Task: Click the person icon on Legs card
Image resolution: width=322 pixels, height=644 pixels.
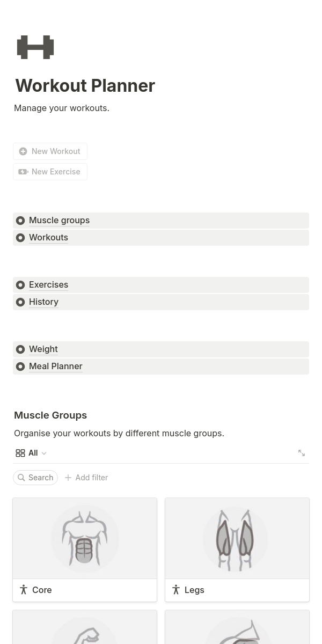Action: point(176,590)
